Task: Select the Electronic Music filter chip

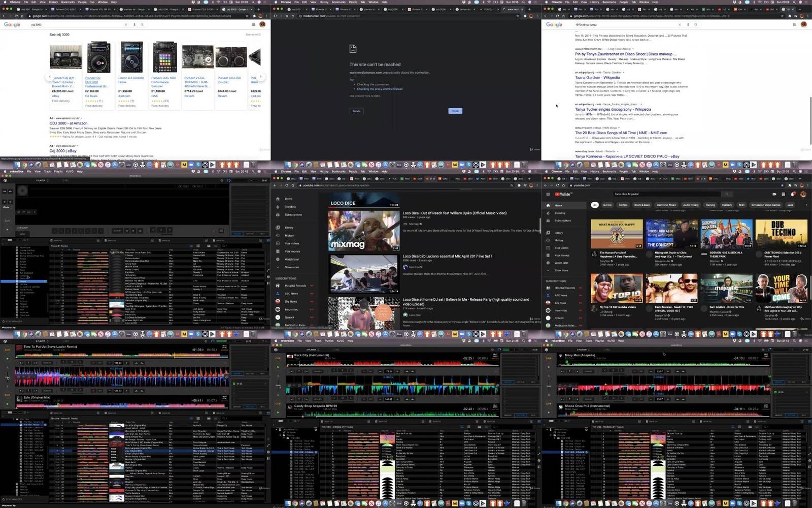Action: (x=666, y=205)
